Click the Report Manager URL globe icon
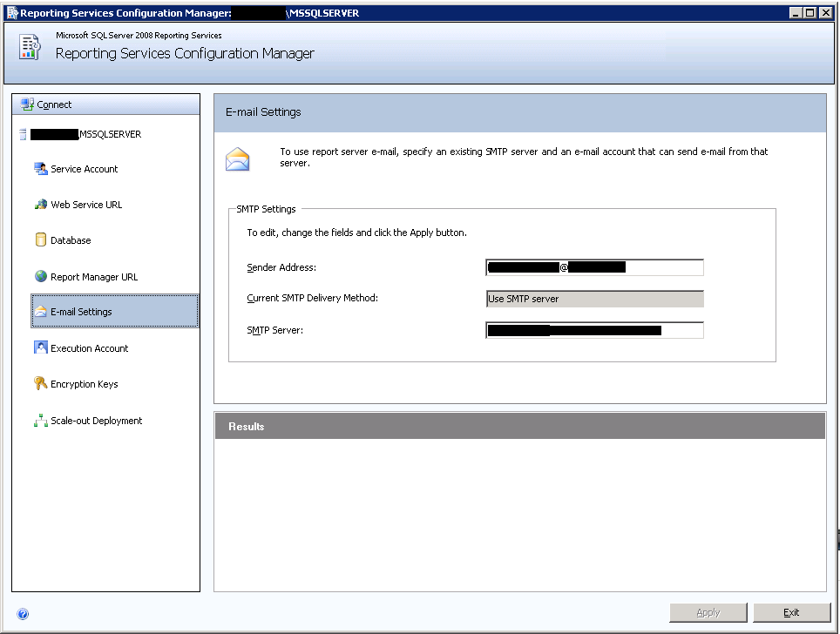This screenshot has width=840, height=634. click(41, 276)
